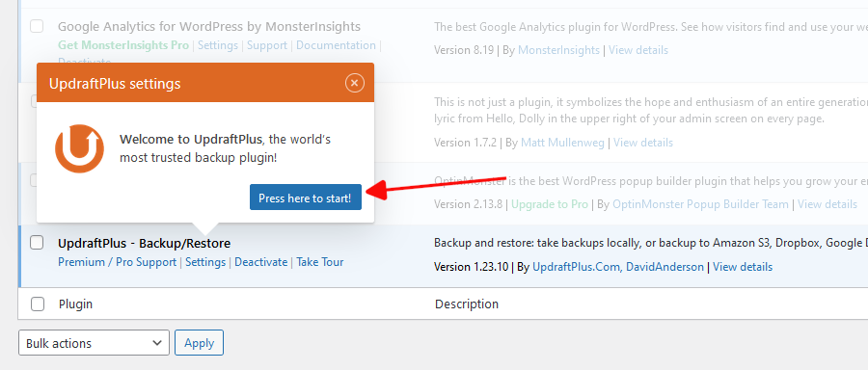Toggle the select-all checkbox beside the Plugin header
This screenshot has height=370, width=868.
point(38,304)
